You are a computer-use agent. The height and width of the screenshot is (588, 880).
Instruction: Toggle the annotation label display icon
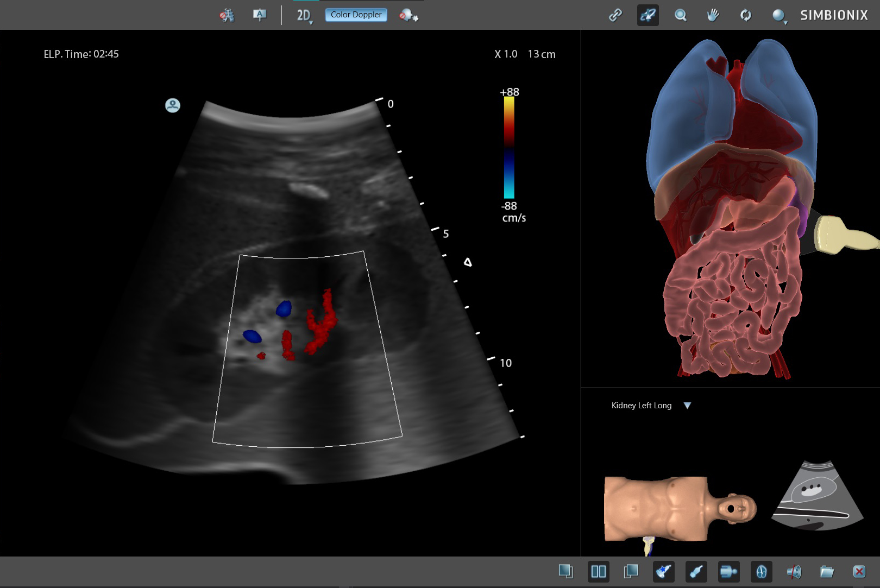click(x=260, y=15)
